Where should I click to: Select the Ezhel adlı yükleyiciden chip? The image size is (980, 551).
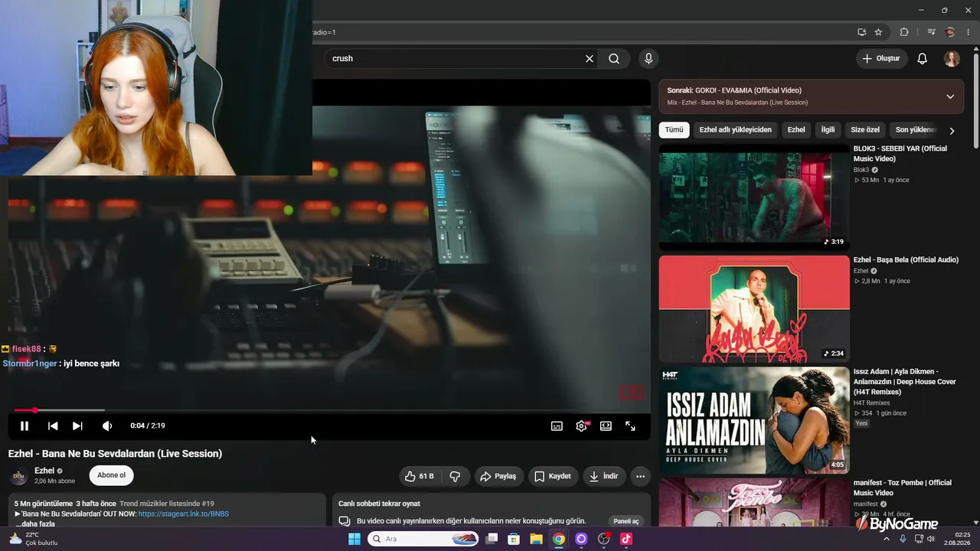coord(735,130)
